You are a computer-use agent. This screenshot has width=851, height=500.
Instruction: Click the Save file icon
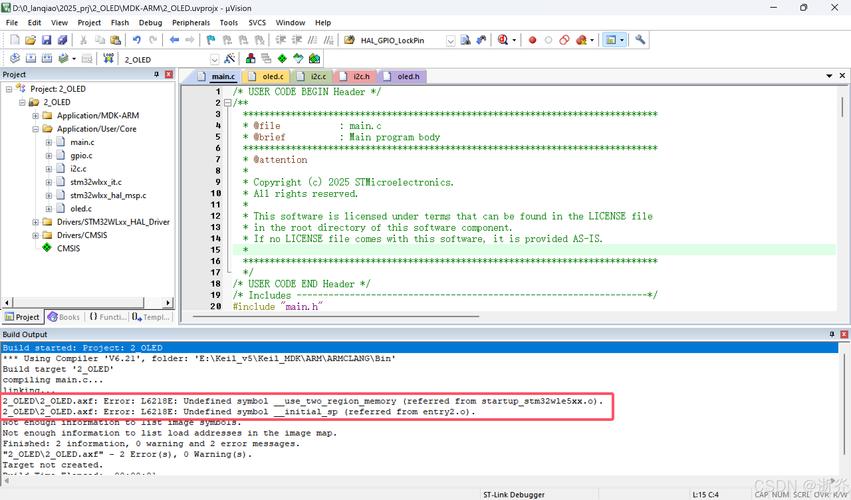point(47,40)
